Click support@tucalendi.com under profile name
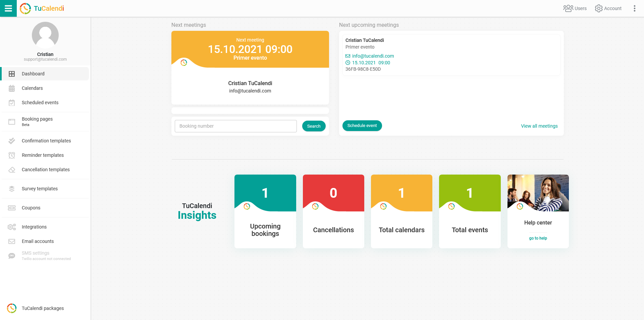The image size is (644, 320). (x=45, y=59)
